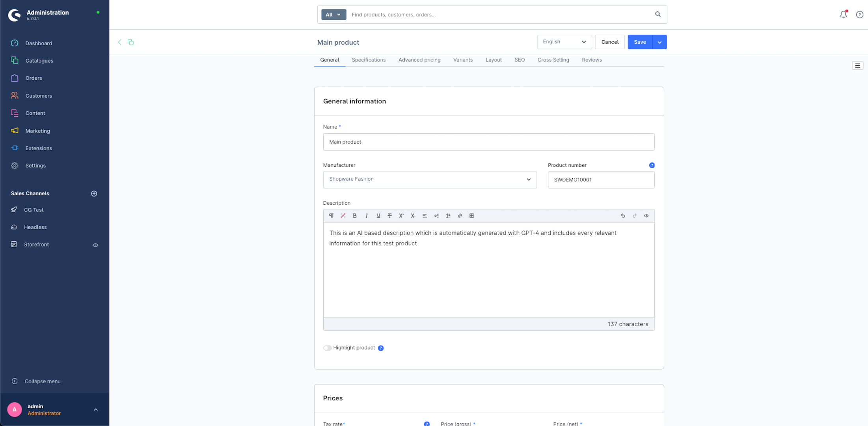Click the blue Save button

[x=640, y=42]
